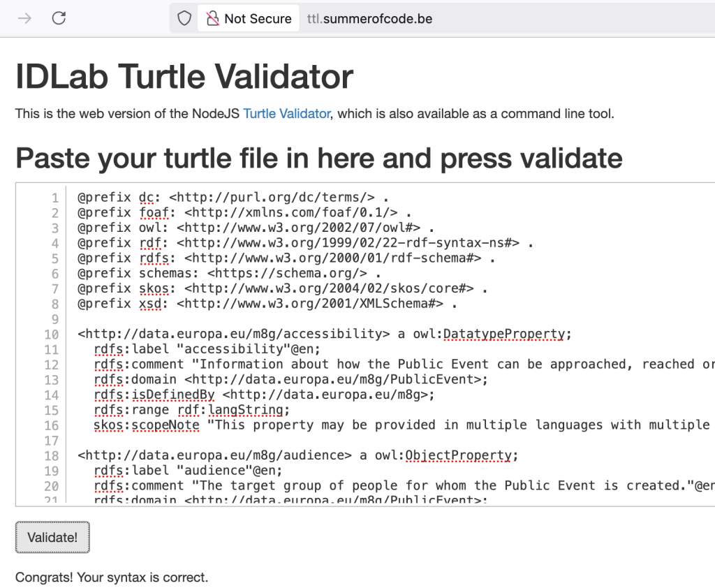Viewport: 715px width, 588px height.
Task: Reload the page with the refresh icon
Action: click(x=59, y=18)
